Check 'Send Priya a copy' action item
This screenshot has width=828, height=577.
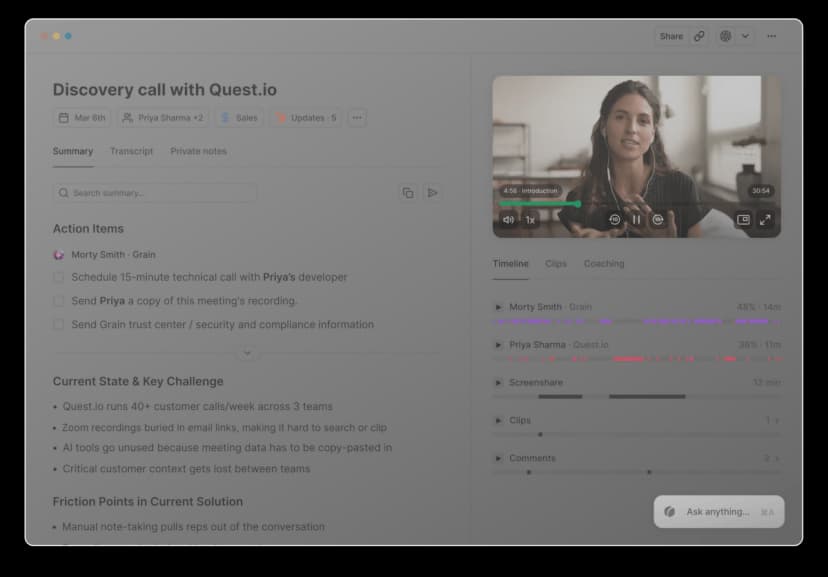[x=59, y=301]
